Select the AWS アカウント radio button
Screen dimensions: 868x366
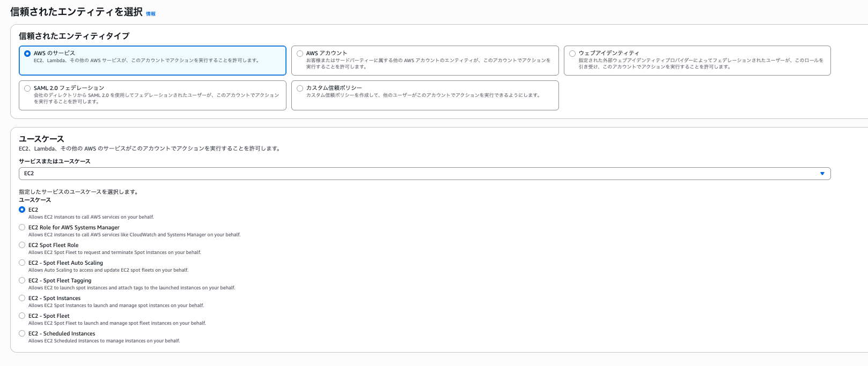pos(300,54)
